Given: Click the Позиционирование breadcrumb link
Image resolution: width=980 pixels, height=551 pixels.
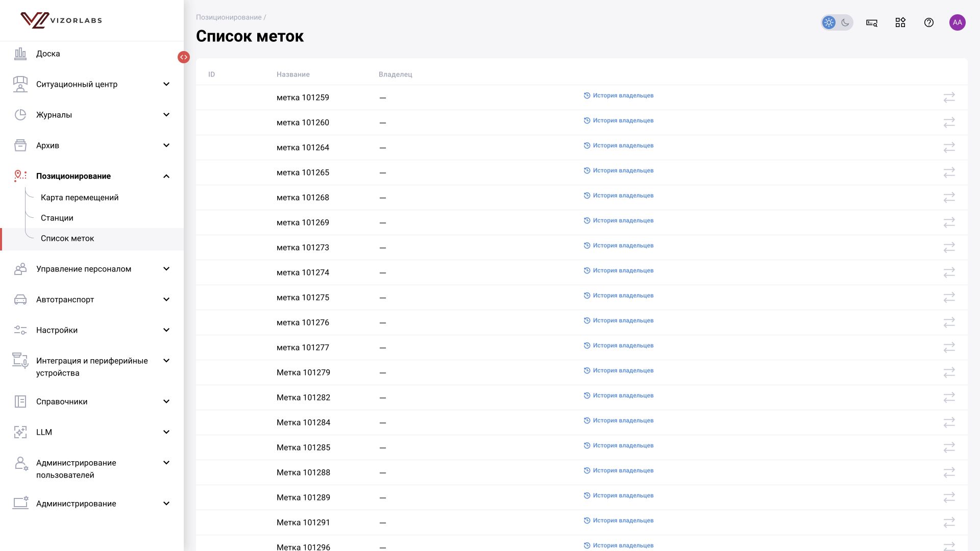Looking at the screenshot, I should tap(229, 17).
